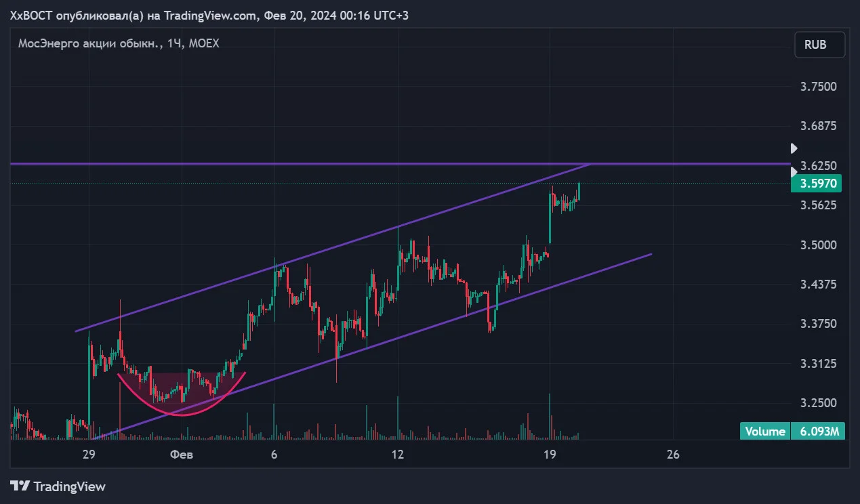
Task: Click the 12 date label on time axis
Action: [397, 455]
